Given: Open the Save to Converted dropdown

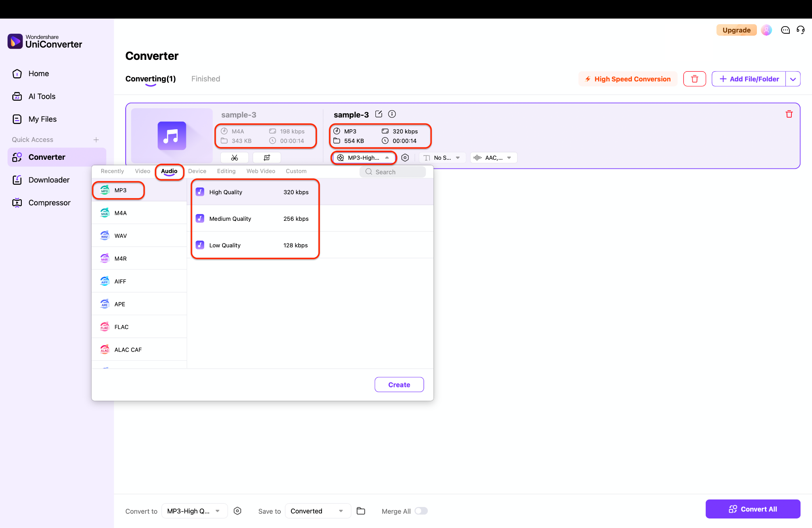Looking at the screenshot, I should click(x=317, y=511).
